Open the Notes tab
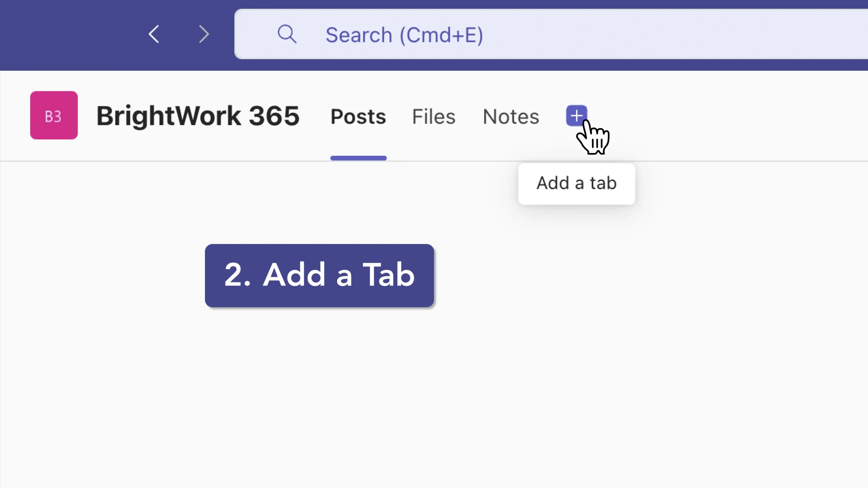 (x=511, y=117)
